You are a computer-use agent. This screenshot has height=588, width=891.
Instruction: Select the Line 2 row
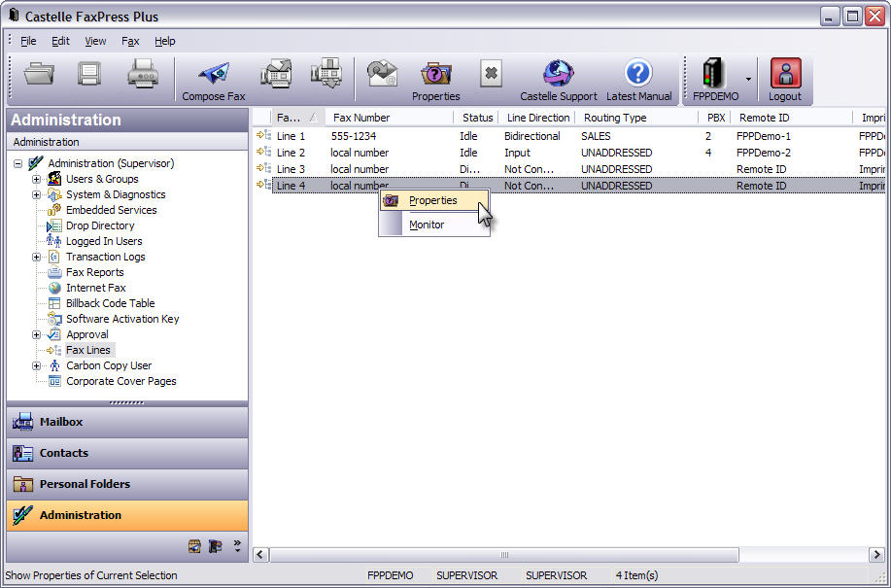click(x=568, y=153)
